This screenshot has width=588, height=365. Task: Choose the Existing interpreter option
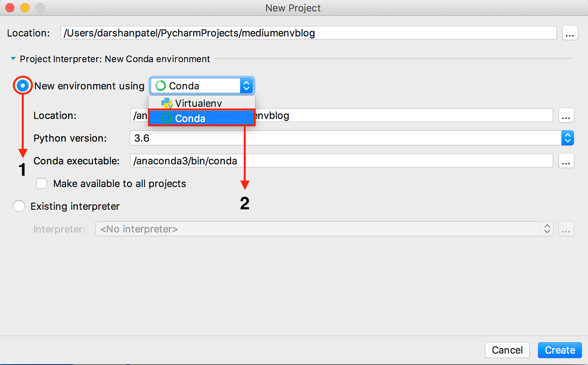(19, 206)
